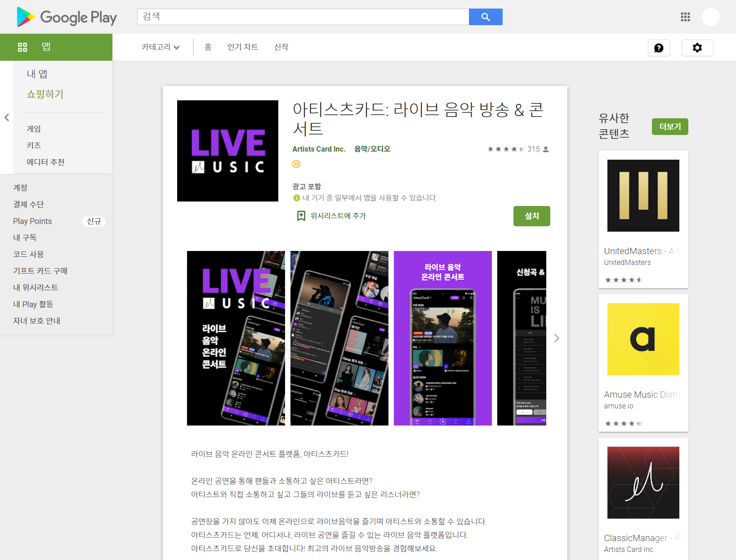
Task: Click the green 앱 header label
Action: pos(46,47)
